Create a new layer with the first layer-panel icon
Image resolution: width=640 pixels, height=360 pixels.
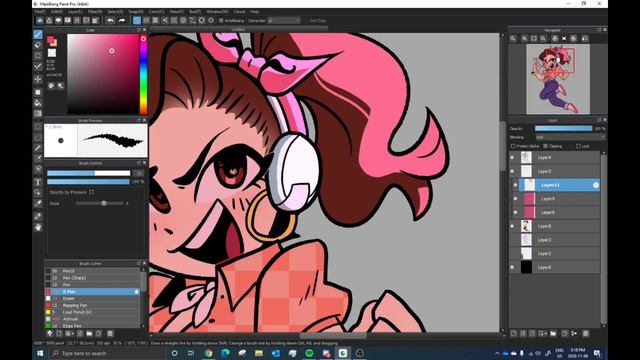[513, 333]
